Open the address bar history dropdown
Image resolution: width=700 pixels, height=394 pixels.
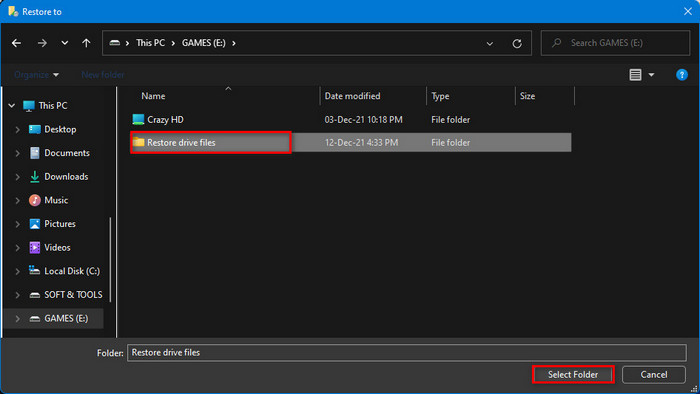coord(490,44)
